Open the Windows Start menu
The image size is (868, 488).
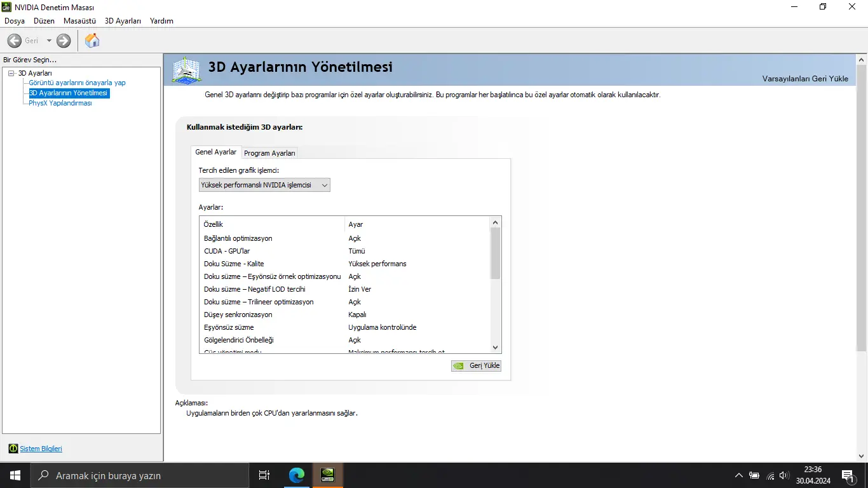coord(15,475)
